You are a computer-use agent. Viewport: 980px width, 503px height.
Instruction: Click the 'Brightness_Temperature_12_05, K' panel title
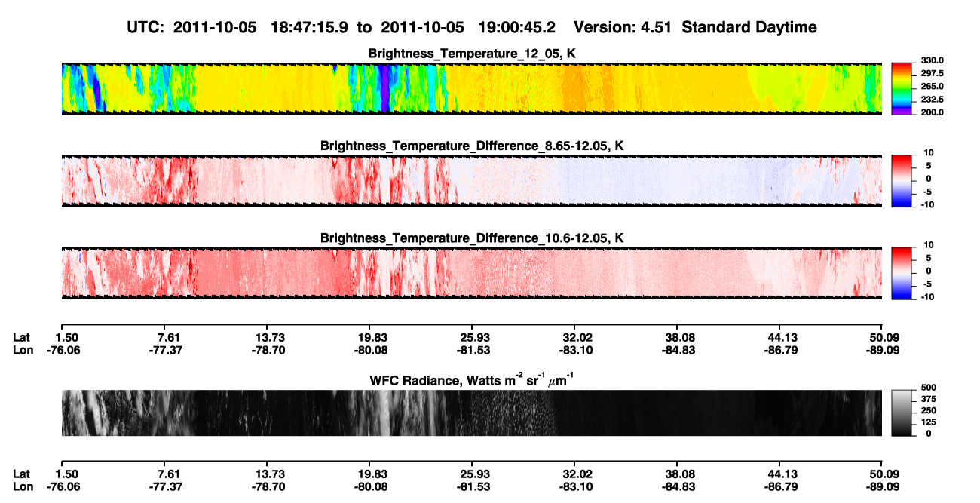coord(472,54)
